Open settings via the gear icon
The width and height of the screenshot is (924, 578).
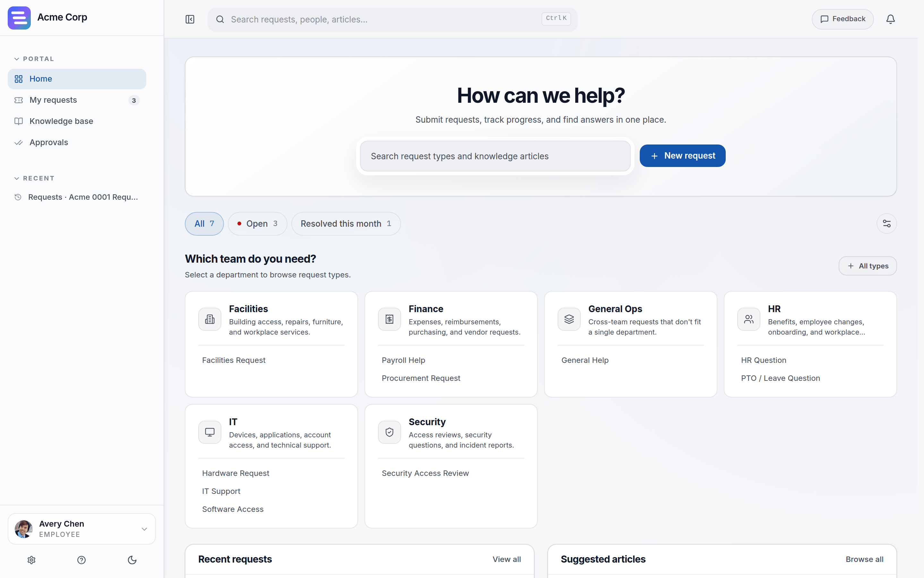point(31,560)
